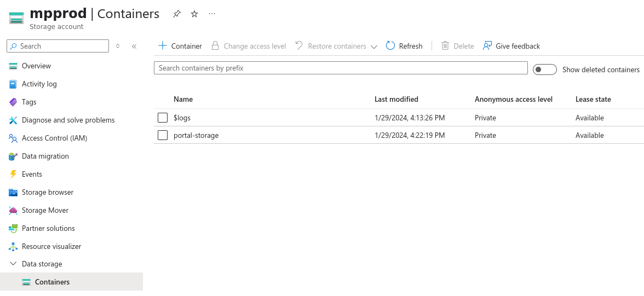
Task: Open Give feedback from the toolbar
Action: pos(511,46)
